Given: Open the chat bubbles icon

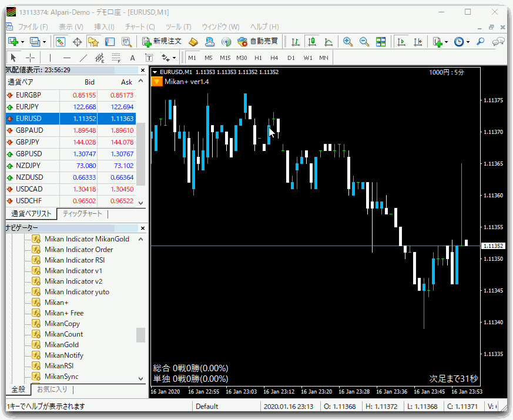Looking at the screenshot, I should [x=498, y=42].
